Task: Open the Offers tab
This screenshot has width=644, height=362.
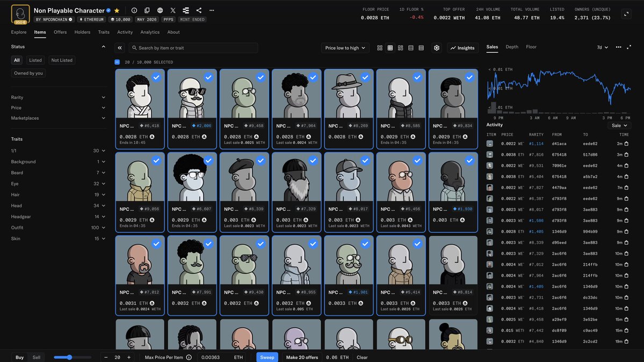Action: point(60,32)
